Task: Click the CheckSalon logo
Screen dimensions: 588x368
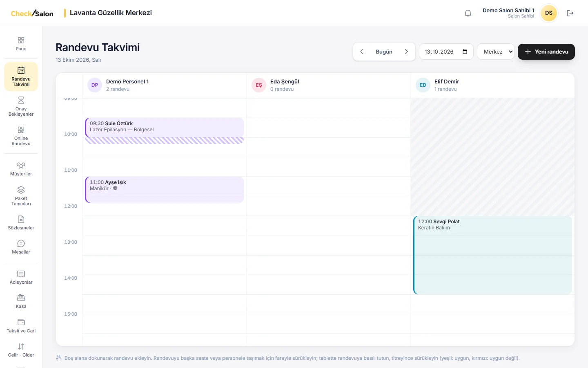Action: [32, 13]
